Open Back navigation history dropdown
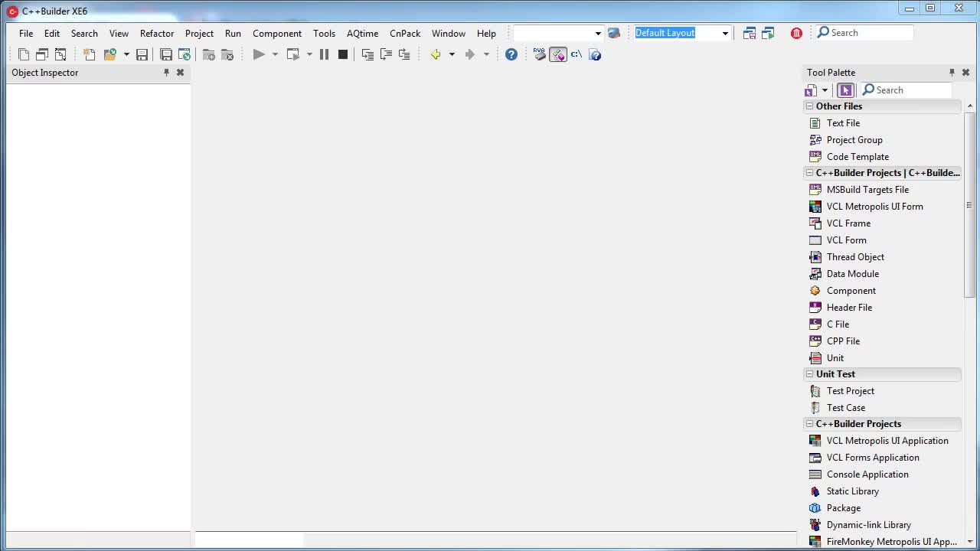The height and width of the screenshot is (551, 980). tap(452, 54)
